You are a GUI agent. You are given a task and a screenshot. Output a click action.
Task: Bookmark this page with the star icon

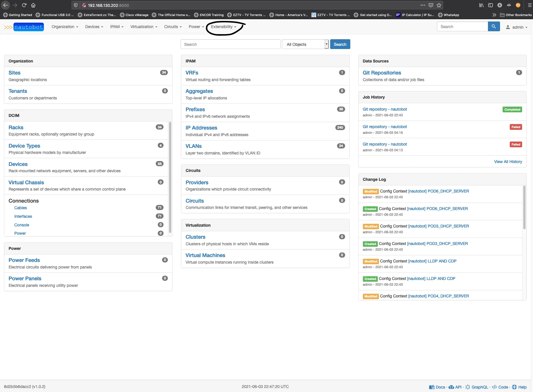(x=439, y=5)
